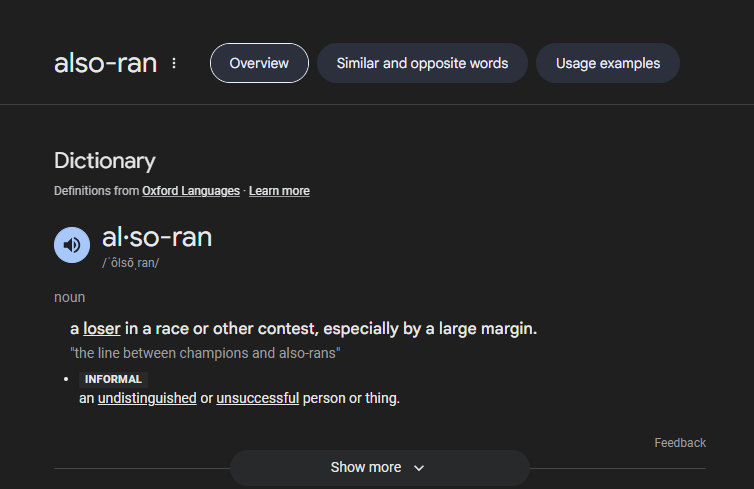
Task: Click the INFORMAL usage label
Action: coord(113,379)
